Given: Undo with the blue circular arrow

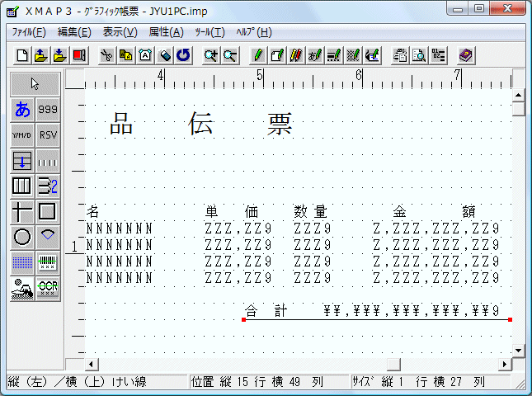Looking at the screenshot, I should 183,55.
